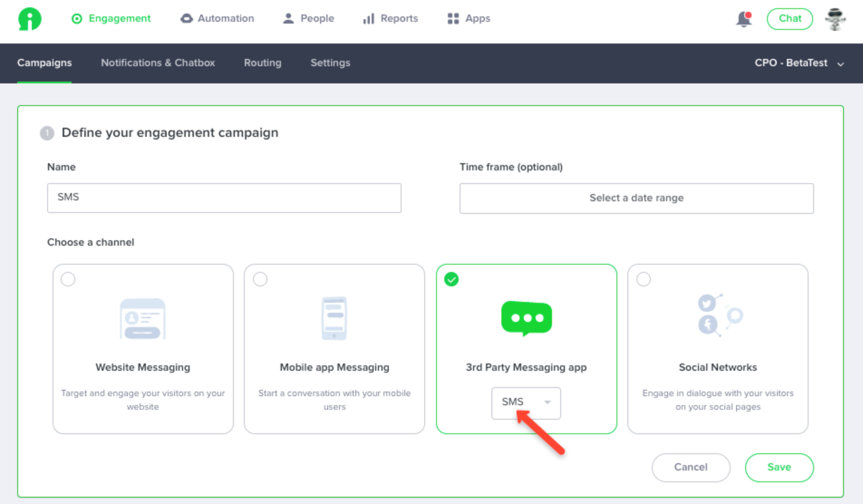Cancel the campaign creation
This screenshot has height=504, width=863.
tap(691, 467)
